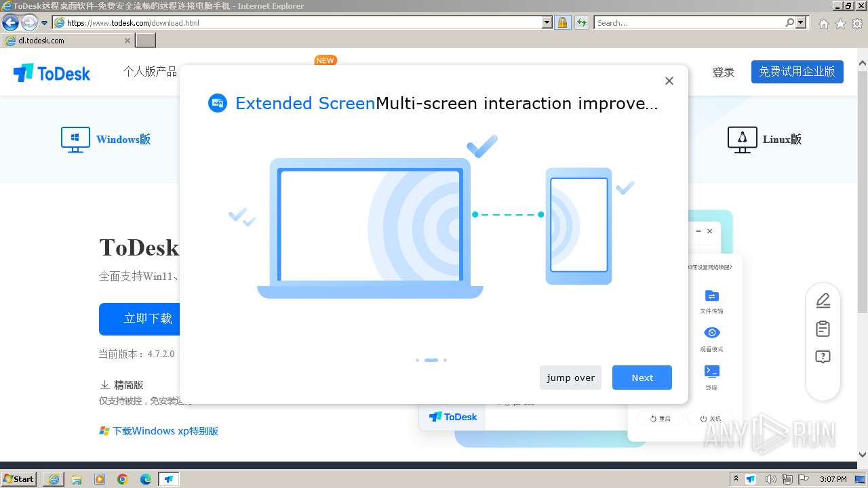Click the 立即下载 download button
This screenshot has height=488, width=868.
coord(140,319)
